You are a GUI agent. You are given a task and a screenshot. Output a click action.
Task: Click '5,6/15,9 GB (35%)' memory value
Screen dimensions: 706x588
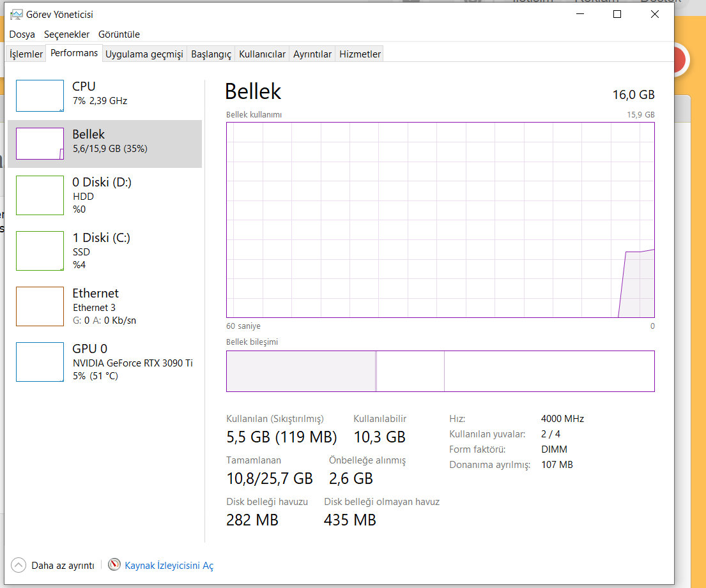(x=110, y=149)
